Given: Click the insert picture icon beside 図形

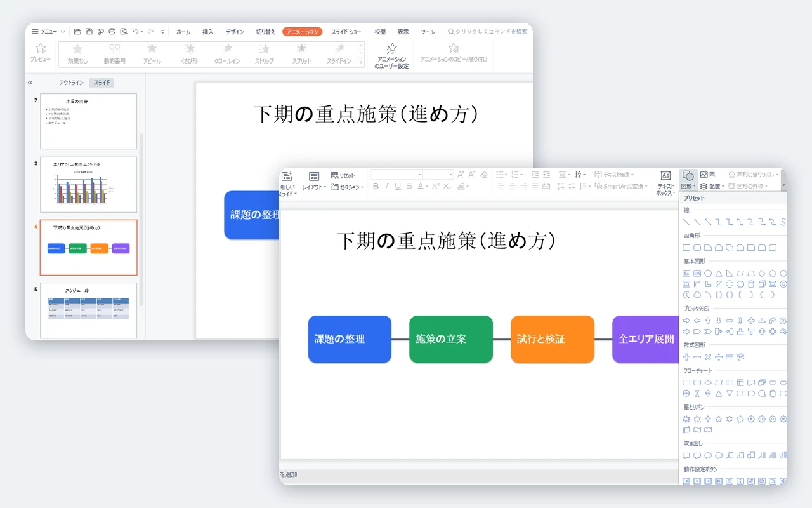Looking at the screenshot, I should point(704,175).
